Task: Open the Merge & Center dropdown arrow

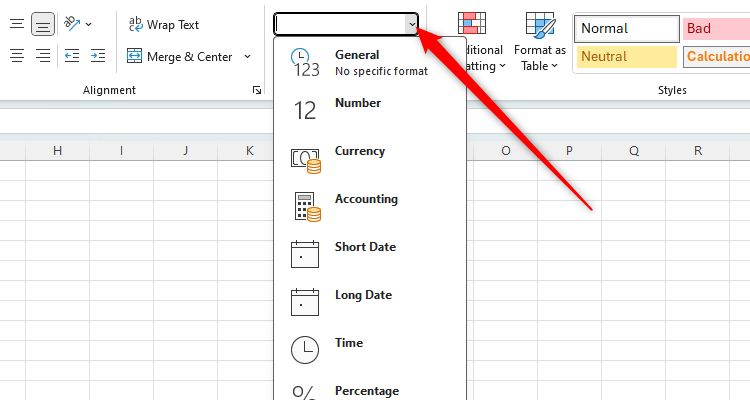Action: pos(247,56)
